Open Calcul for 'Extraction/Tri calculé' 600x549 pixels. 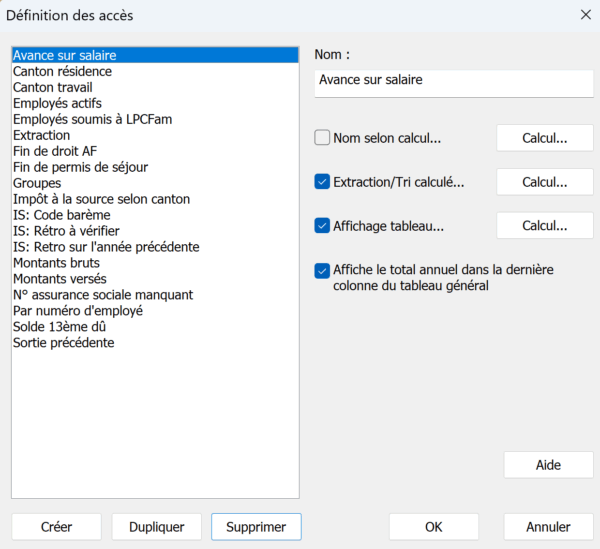click(x=544, y=182)
